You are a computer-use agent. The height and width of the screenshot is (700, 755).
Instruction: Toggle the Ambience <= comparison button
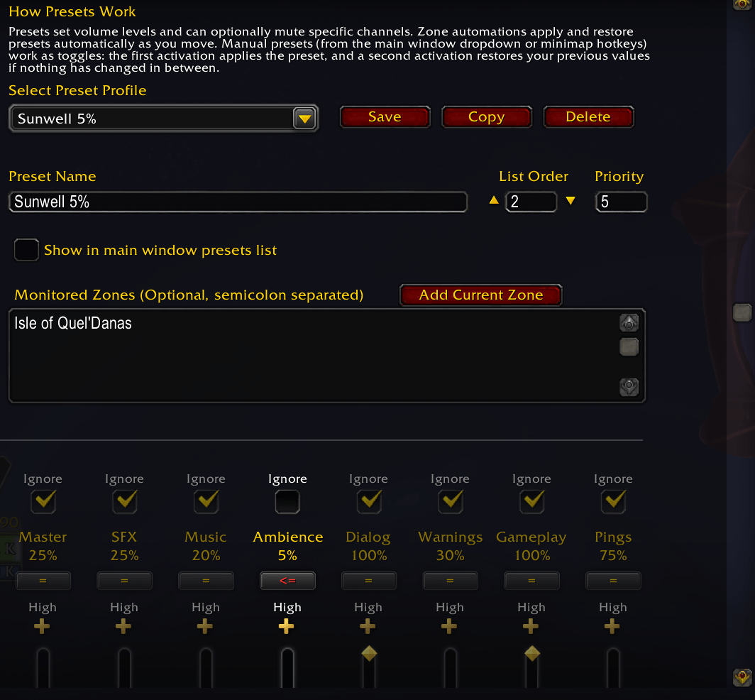287,581
